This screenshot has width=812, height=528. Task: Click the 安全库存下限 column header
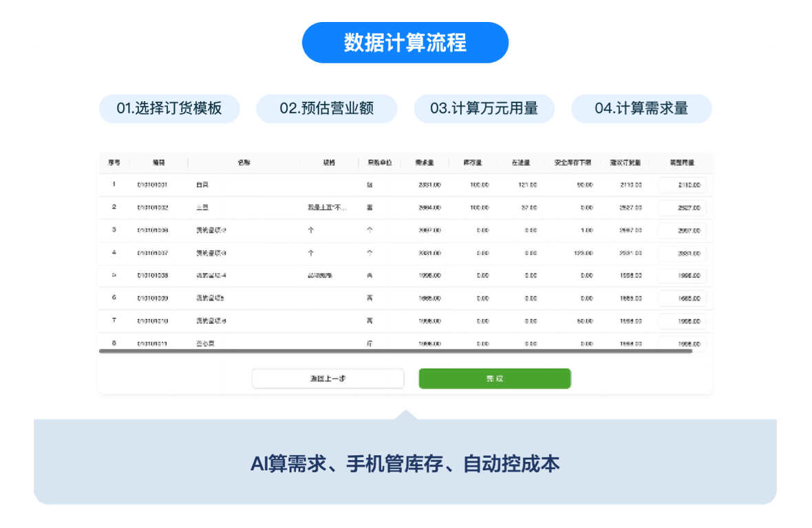pos(573,162)
